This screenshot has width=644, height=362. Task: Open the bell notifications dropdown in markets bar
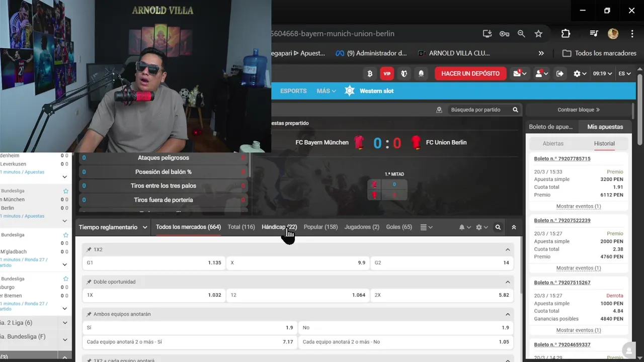(465, 227)
